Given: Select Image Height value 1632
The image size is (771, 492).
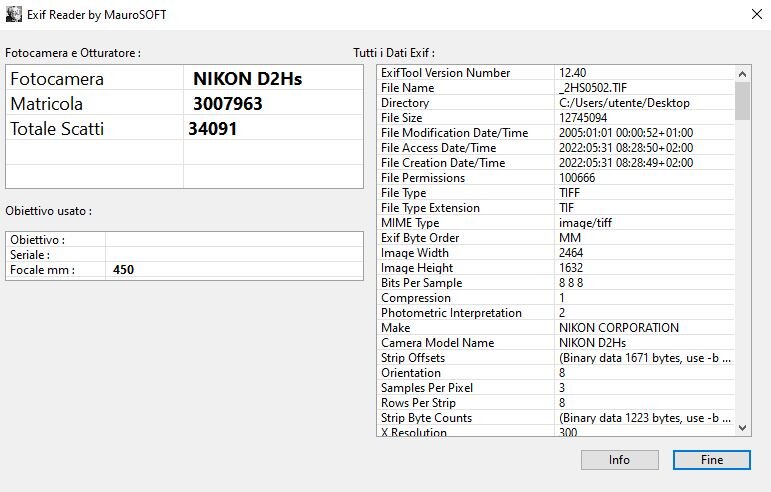Looking at the screenshot, I should click(x=571, y=268).
